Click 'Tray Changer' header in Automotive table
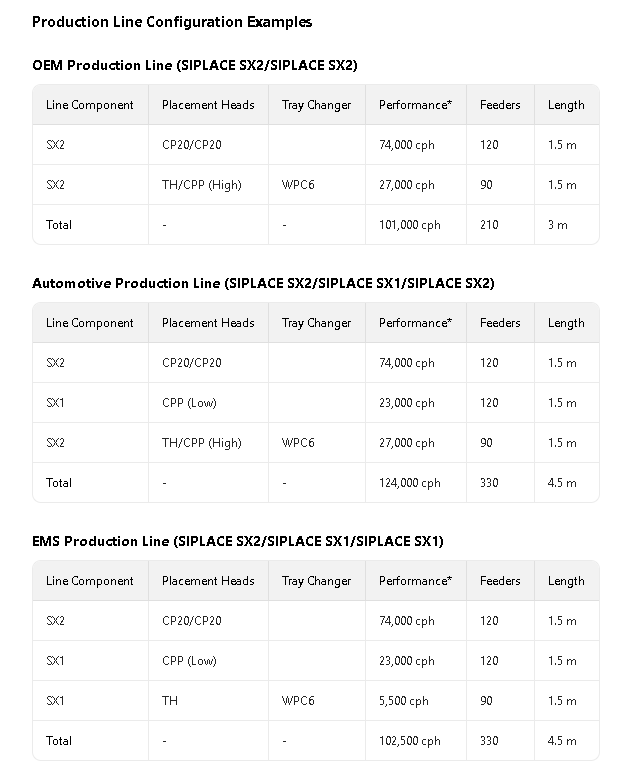The image size is (627, 777). 316,323
